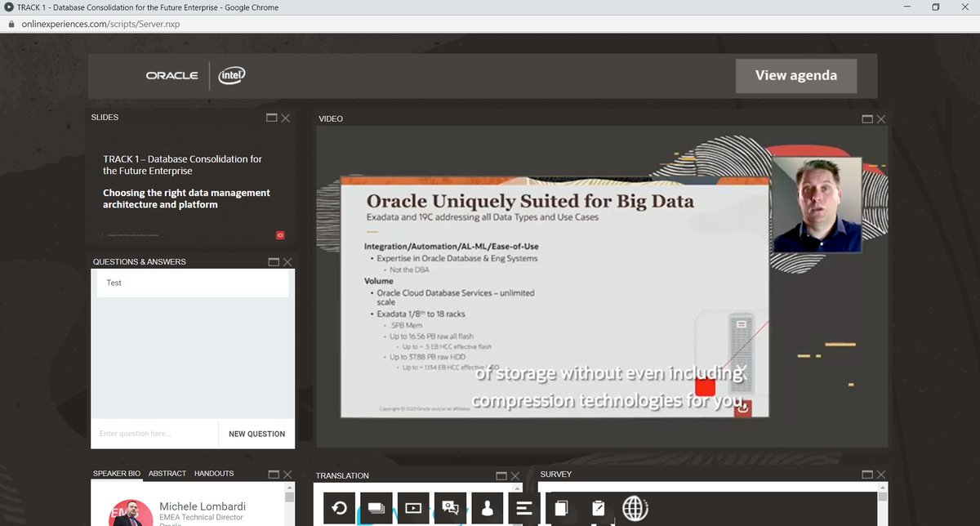Maximize the Chrome window
The image size is (980, 526).
pos(935,7)
